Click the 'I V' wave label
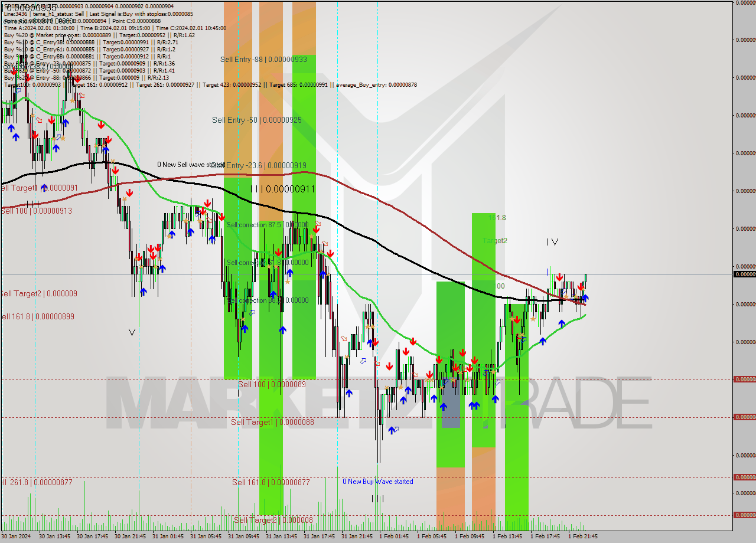Screen dimensions: 756x543 552,241
